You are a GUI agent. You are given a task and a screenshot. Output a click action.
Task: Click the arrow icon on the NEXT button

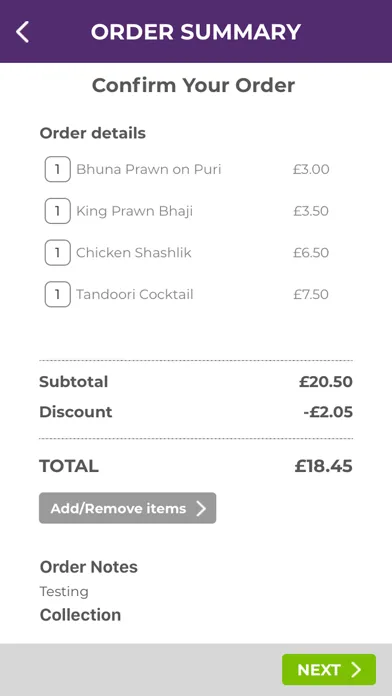tap(356, 669)
